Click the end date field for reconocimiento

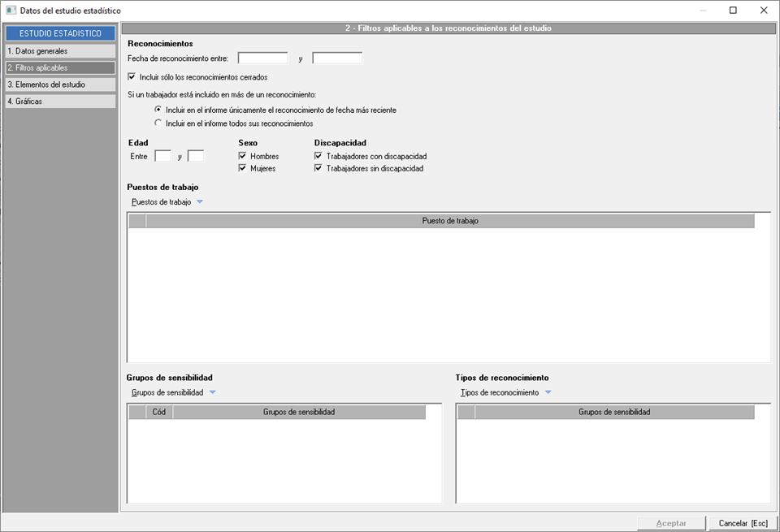pos(337,58)
